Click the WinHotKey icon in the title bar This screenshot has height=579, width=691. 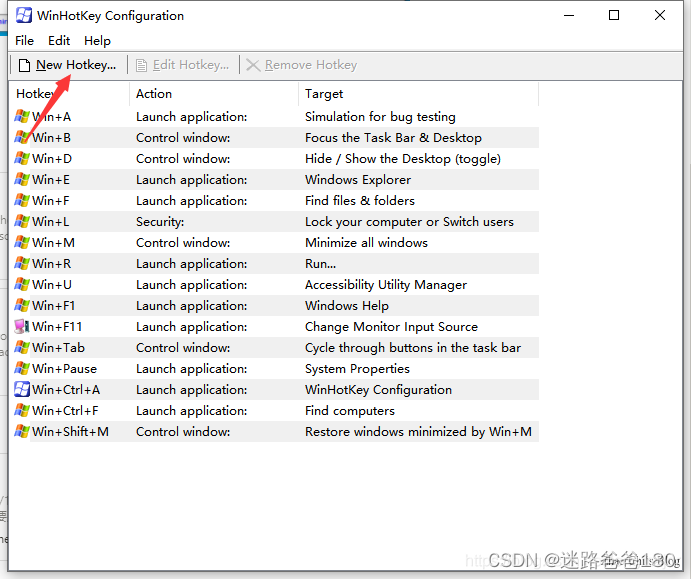23,15
